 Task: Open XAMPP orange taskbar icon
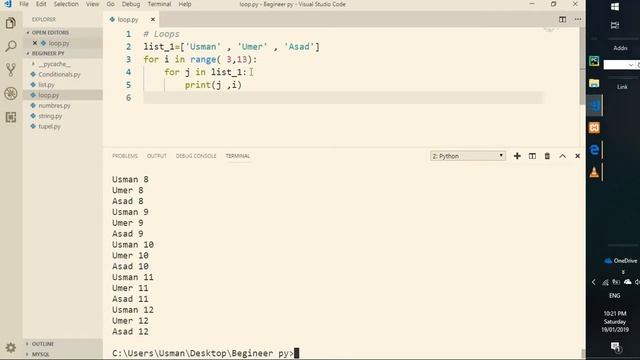594,128
